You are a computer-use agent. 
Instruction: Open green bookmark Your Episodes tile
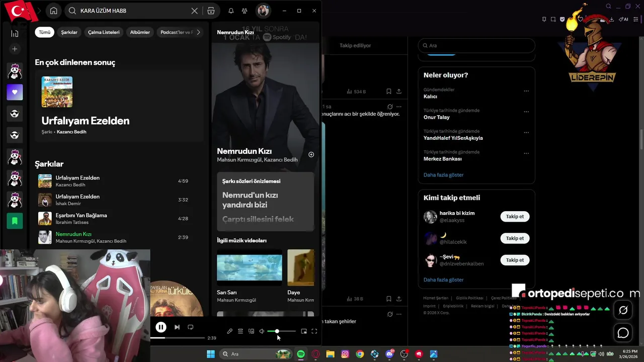point(15,221)
